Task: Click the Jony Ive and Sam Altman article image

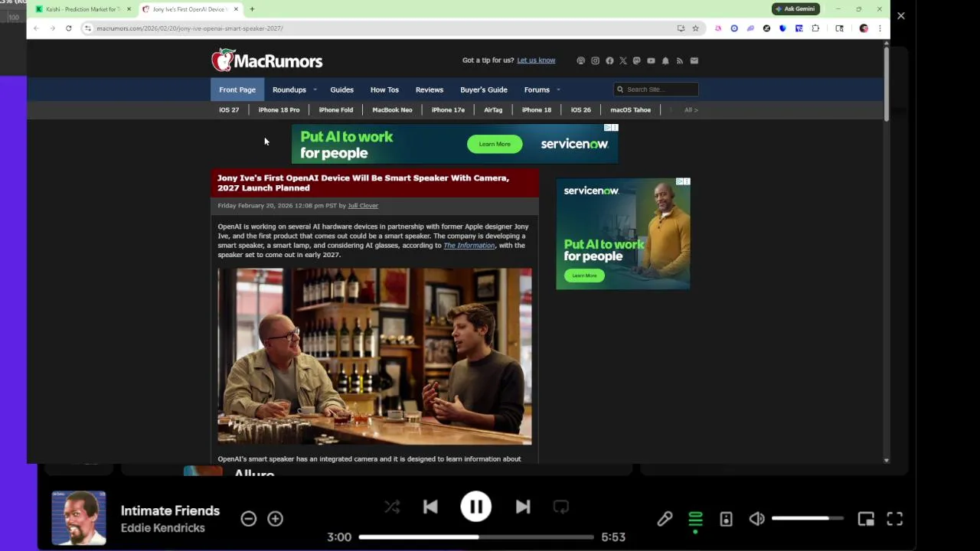Action: click(x=374, y=356)
